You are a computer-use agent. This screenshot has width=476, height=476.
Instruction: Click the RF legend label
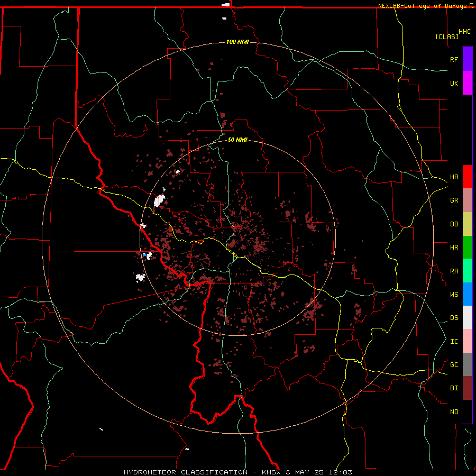tap(454, 59)
